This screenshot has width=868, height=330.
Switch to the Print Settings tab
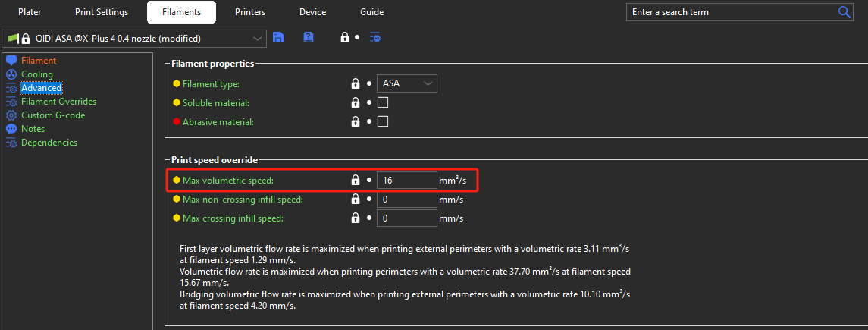[x=102, y=12]
